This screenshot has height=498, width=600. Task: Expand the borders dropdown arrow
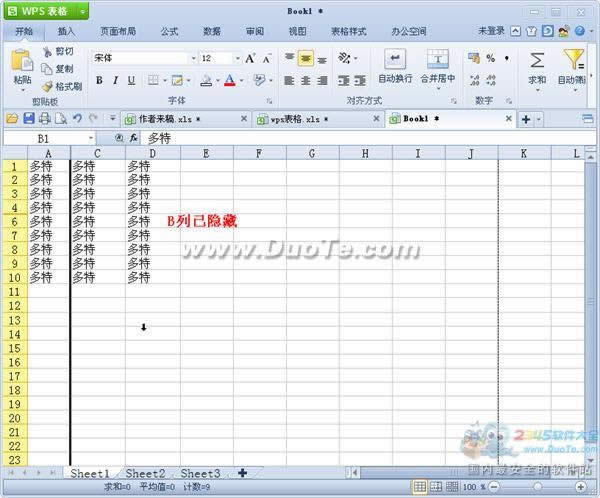click(x=165, y=80)
